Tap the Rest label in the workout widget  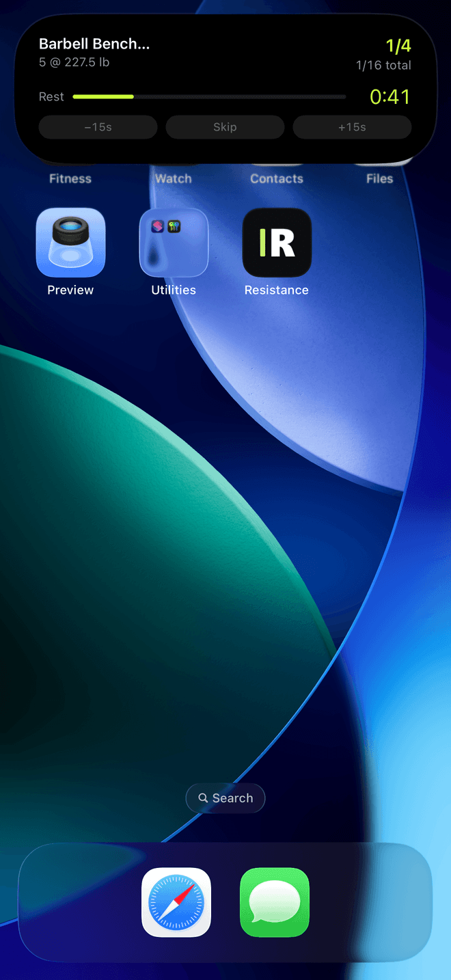coord(51,97)
